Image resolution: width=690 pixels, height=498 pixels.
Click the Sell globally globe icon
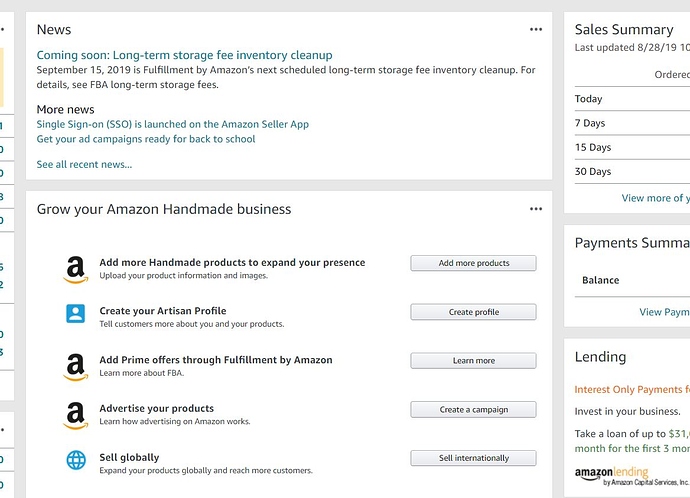click(x=75, y=460)
